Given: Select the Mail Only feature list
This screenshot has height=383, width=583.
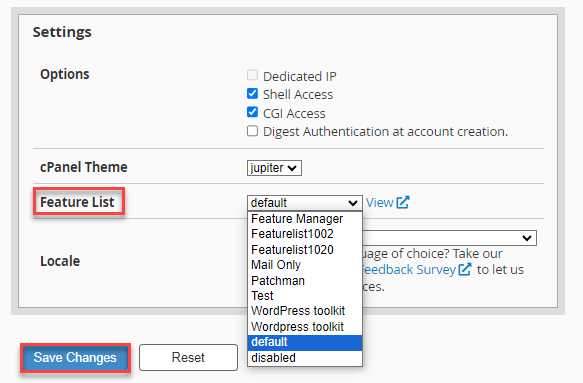Looking at the screenshot, I should tap(305, 265).
